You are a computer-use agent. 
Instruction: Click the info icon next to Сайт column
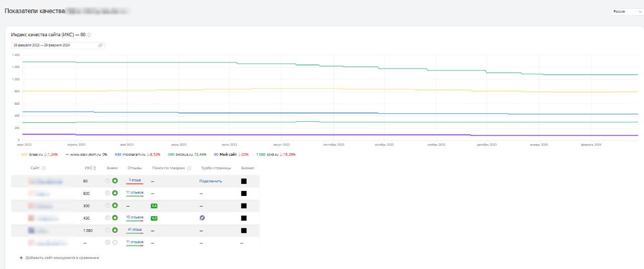(44, 168)
